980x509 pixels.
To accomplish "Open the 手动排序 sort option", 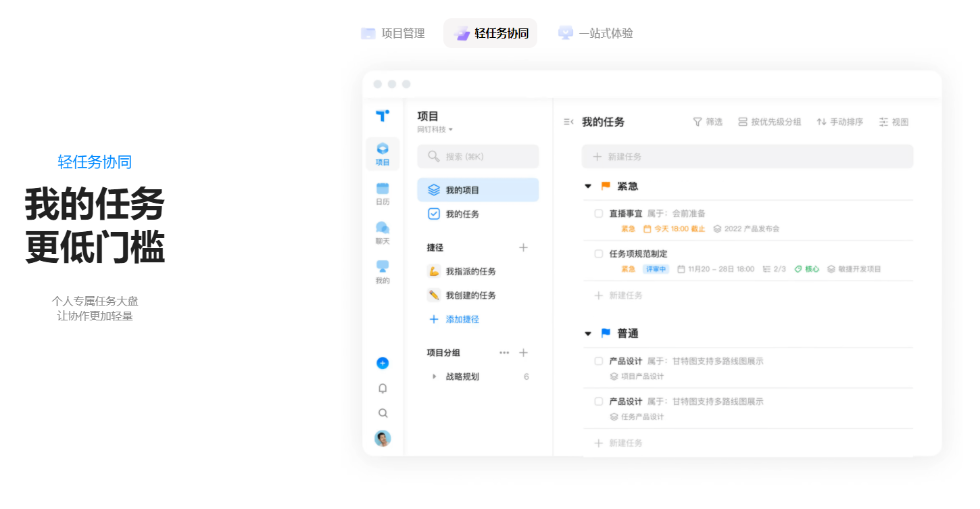I will [839, 122].
